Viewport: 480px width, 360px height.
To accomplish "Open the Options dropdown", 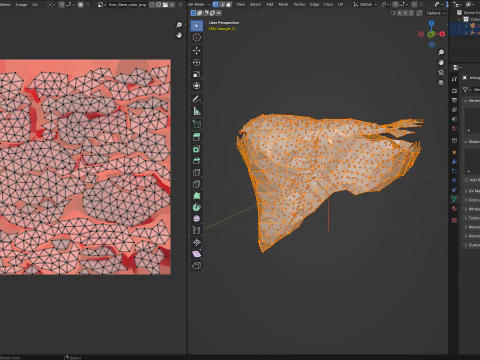I will click(436, 13).
